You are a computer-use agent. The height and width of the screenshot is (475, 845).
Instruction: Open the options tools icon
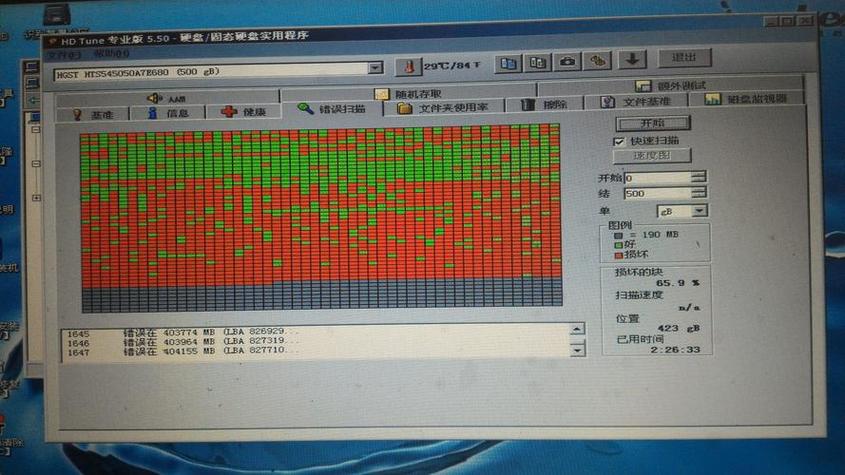(x=597, y=60)
